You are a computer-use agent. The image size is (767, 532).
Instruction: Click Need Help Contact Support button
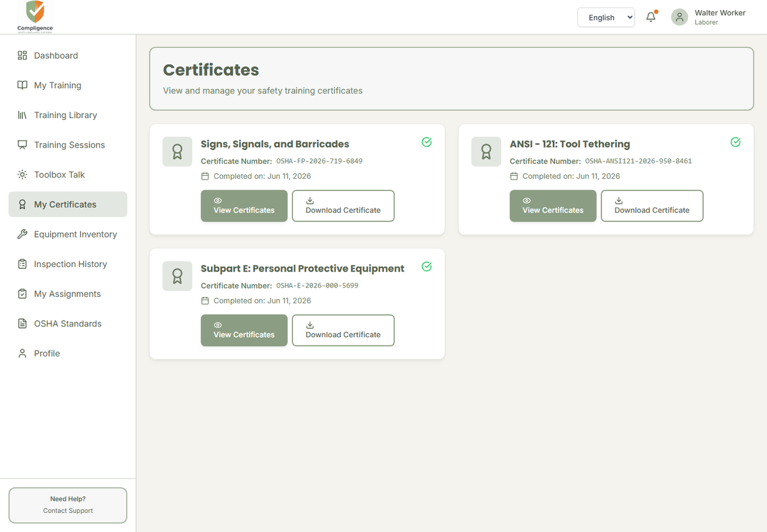[x=68, y=505]
